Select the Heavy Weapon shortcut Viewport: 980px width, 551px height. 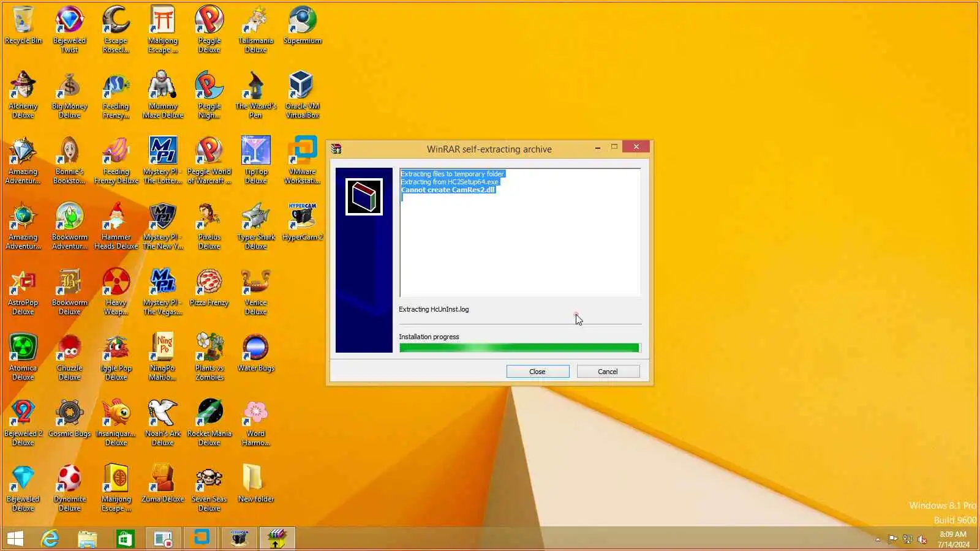(116, 291)
